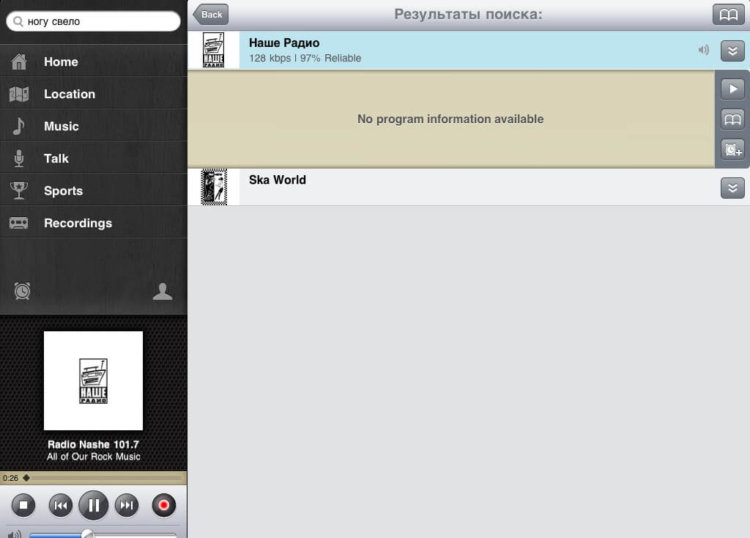Click the magnifier icon in search box
Image resolution: width=750 pixels, height=538 pixels.
click(18, 22)
